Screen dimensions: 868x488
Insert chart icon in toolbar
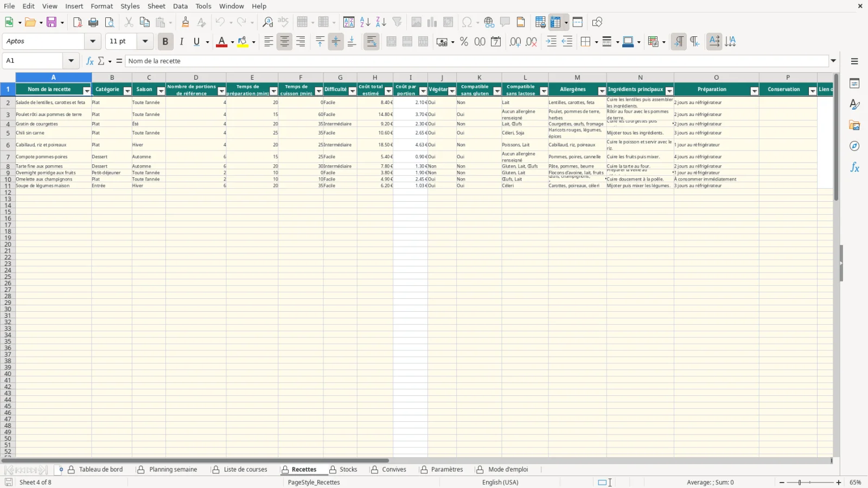coord(432,22)
